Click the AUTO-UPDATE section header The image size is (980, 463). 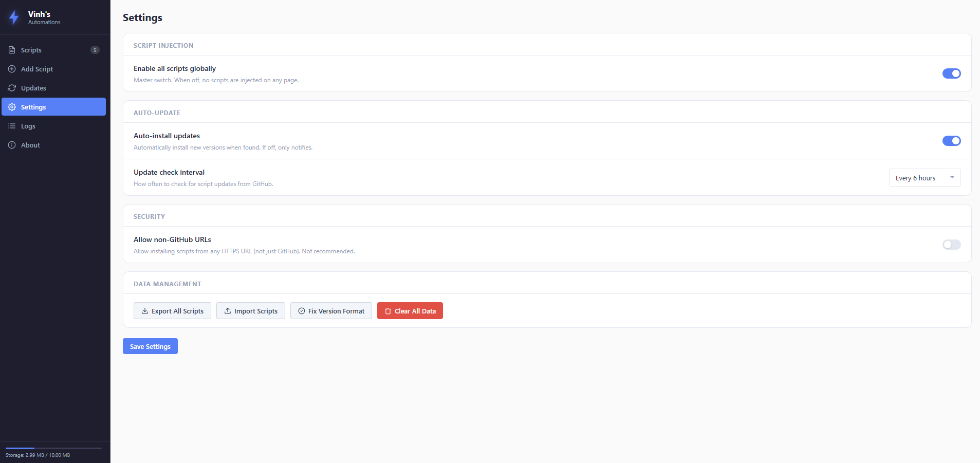pyautogui.click(x=157, y=113)
